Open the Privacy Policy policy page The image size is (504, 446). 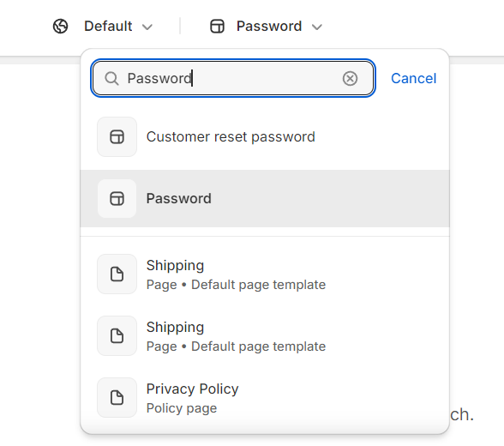(x=265, y=398)
